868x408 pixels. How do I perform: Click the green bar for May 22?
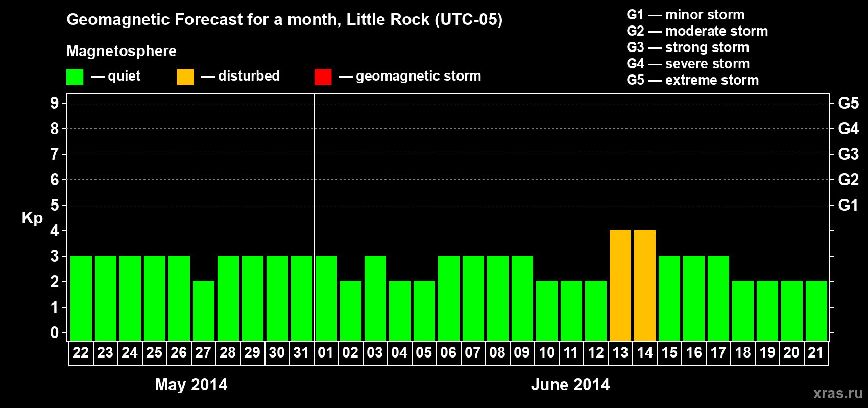pos(81,298)
